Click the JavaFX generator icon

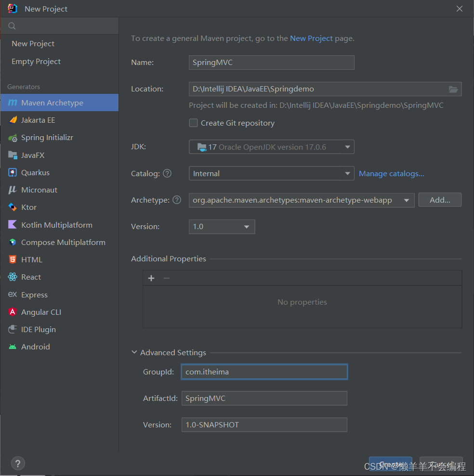(13, 155)
